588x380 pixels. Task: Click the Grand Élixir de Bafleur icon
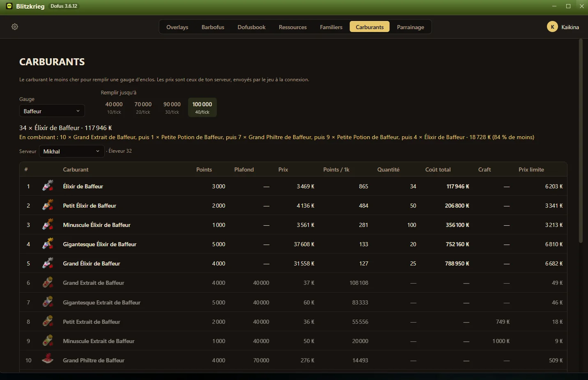(48, 263)
